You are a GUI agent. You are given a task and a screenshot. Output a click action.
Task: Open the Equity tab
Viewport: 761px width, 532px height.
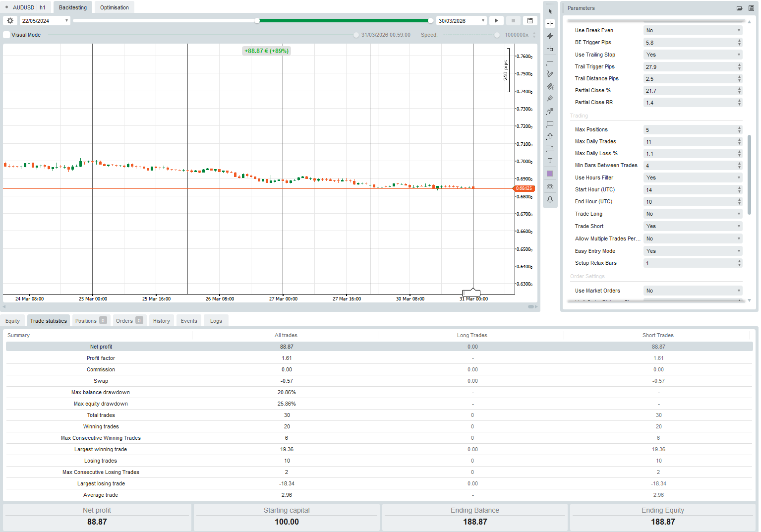12,320
